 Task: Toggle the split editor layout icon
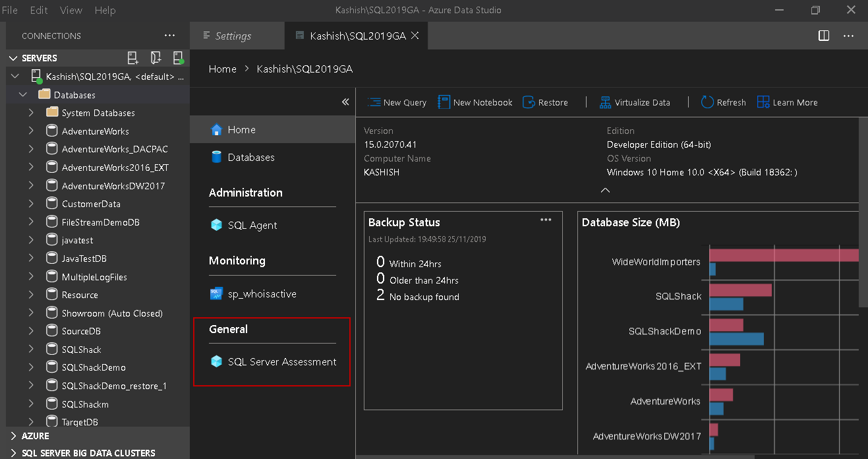click(x=824, y=36)
